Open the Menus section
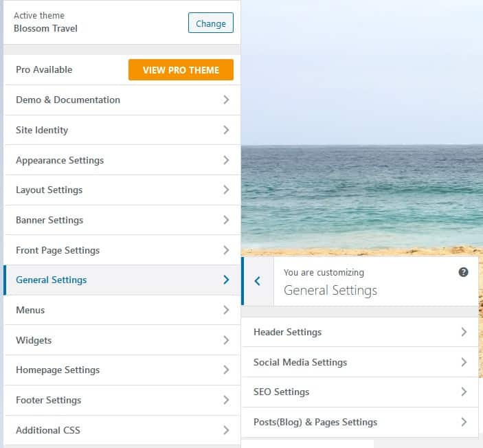This screenshot has width=483, height=448. [x=122, y=310]
